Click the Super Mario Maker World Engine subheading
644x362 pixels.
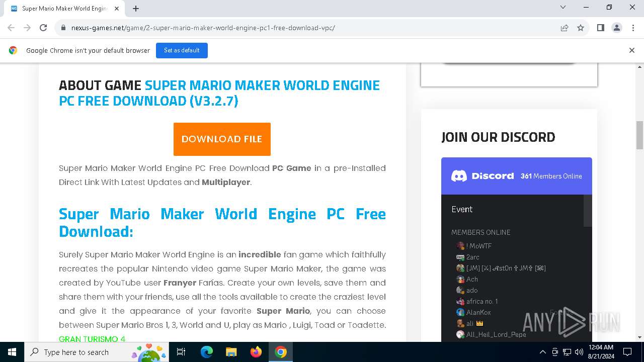point(222,223)
